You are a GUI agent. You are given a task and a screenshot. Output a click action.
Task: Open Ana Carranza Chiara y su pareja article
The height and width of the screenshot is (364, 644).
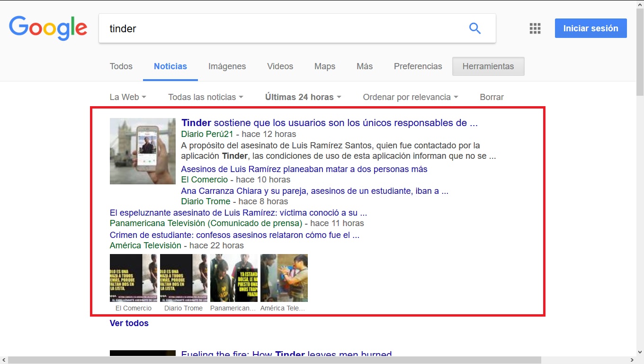pos(315,191)
